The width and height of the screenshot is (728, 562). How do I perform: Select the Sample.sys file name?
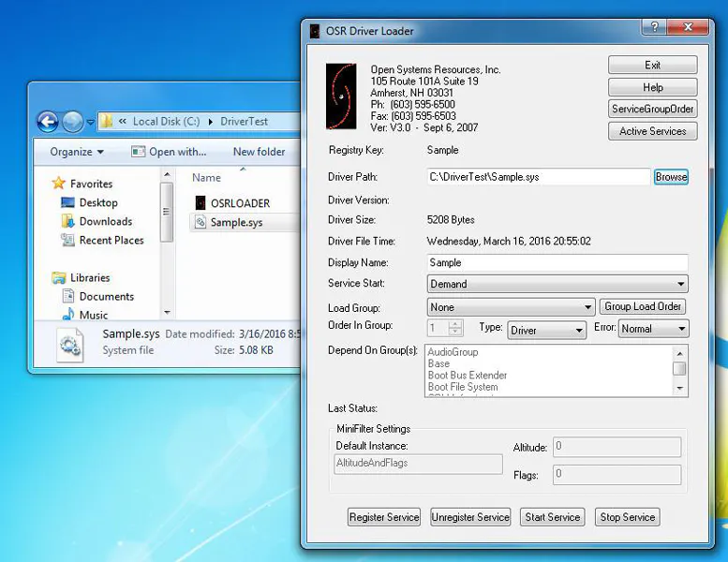(236, 222)
